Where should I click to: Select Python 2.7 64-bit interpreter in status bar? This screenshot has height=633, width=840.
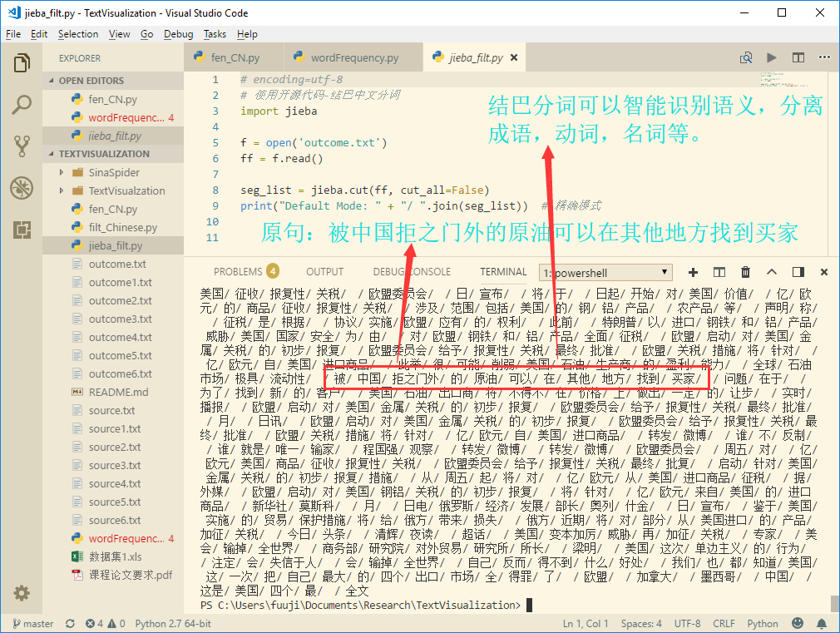pos(173,624)
